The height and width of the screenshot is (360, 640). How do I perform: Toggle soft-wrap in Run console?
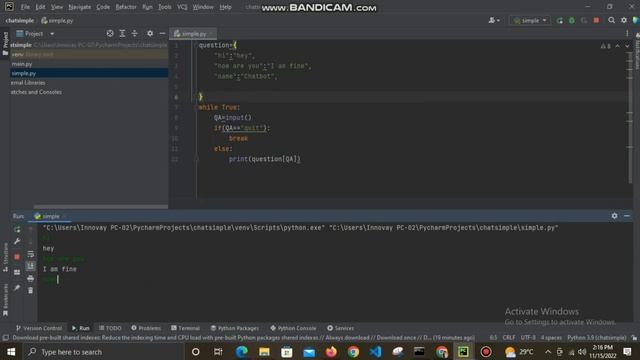coord(31,254)
